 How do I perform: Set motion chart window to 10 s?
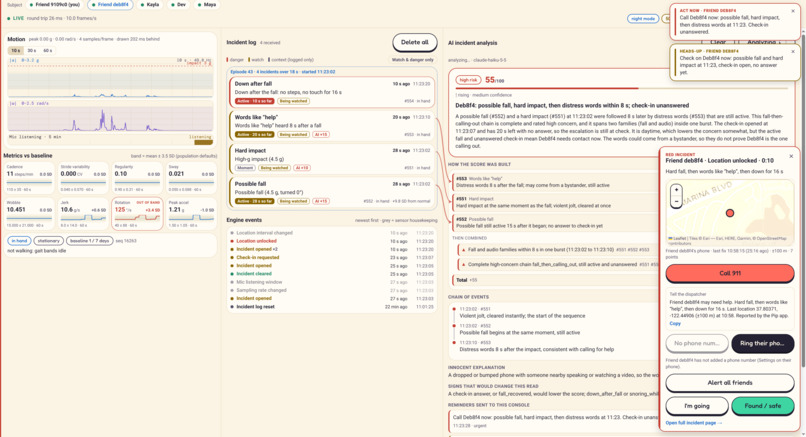point(15,50)
